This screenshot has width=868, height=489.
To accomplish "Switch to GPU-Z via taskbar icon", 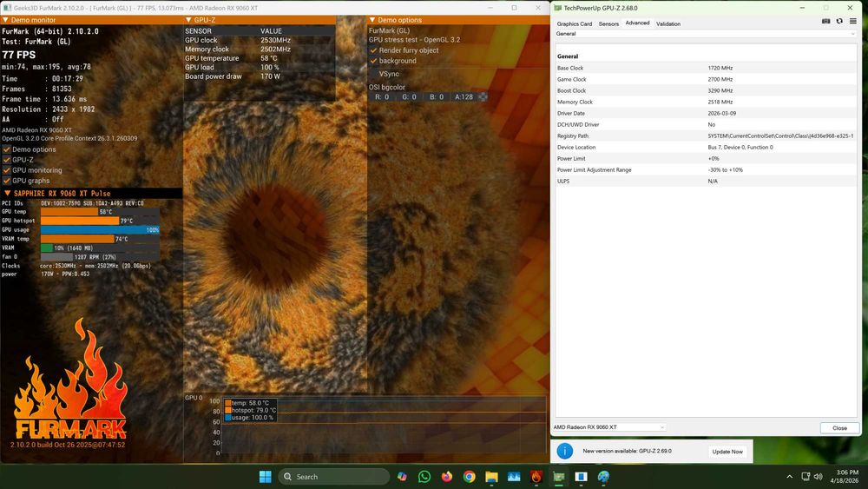I will tap(558, 476).
